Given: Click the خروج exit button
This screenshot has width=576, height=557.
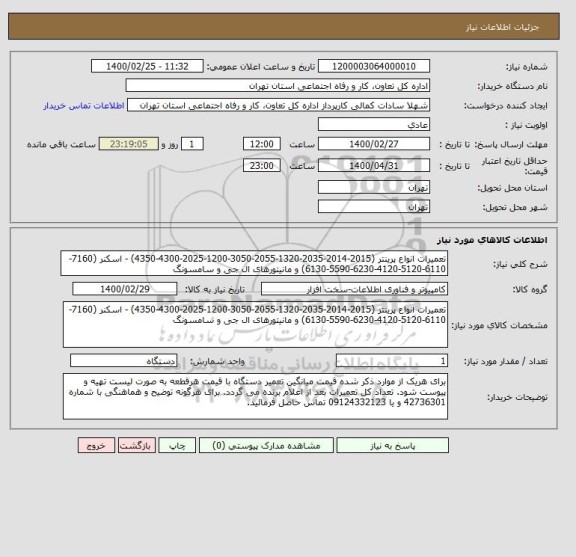Looking at the screenshot, I should [96, 445].
